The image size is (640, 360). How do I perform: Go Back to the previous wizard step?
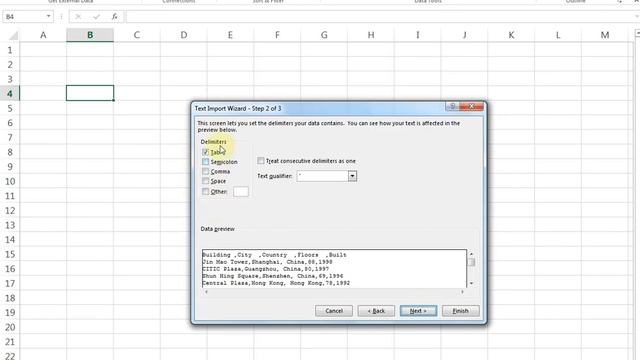[376, 311]
